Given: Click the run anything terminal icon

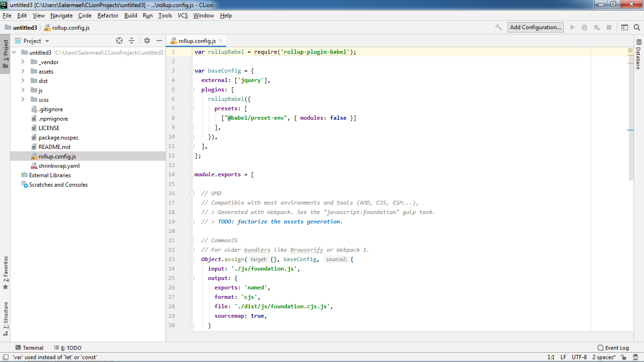Looking at the screenshot, I should point(625,27).
